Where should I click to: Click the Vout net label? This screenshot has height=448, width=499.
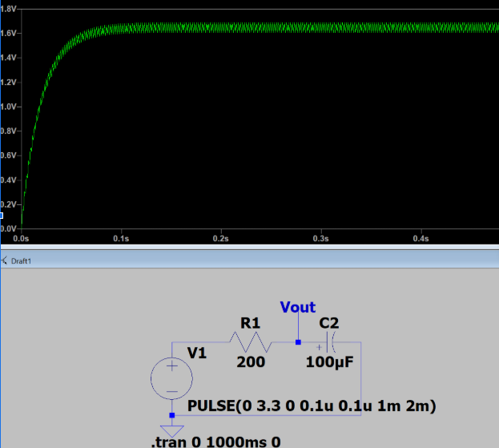pyautogui.click(x=297, y=307)
